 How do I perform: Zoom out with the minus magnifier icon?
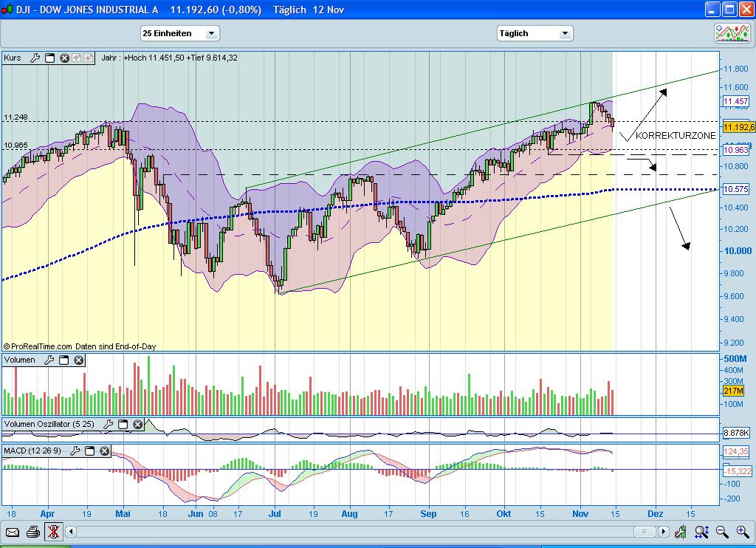point(720,532)
